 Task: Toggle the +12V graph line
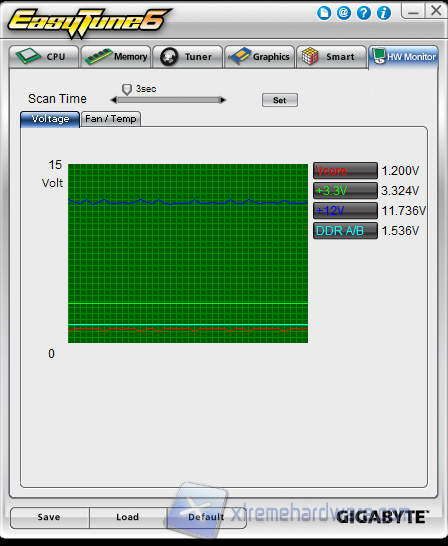[x=345, y=210]
